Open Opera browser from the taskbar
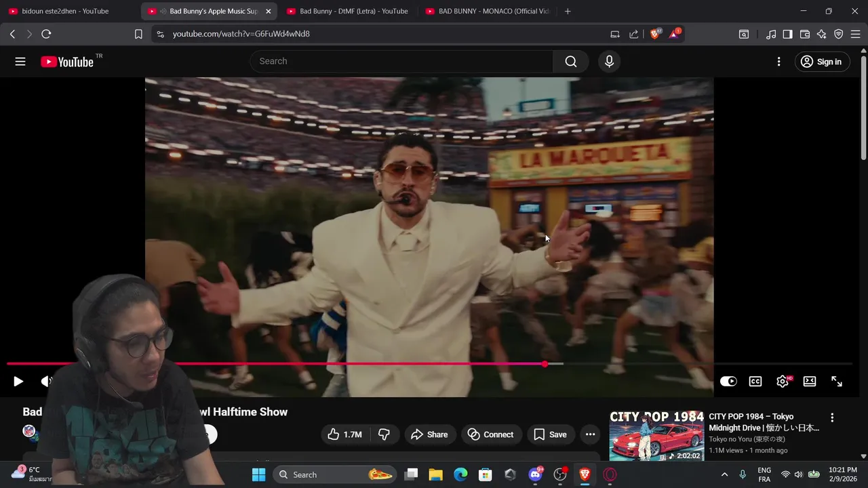868x488 pixels. [610, 474]
